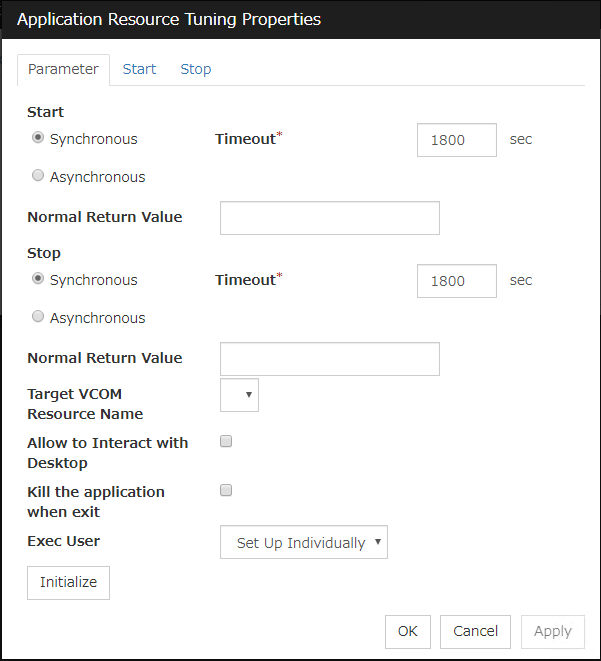Enable Allow to Interact with Desktop
Image resolution: width=601 pixels, height=661 pixels.
[x=226, y=442]
